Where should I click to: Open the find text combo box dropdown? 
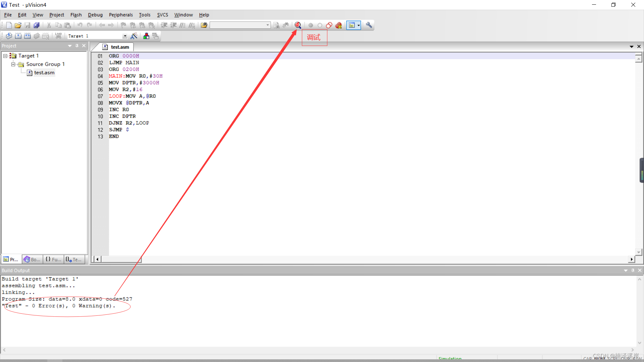tap(268, 25)
